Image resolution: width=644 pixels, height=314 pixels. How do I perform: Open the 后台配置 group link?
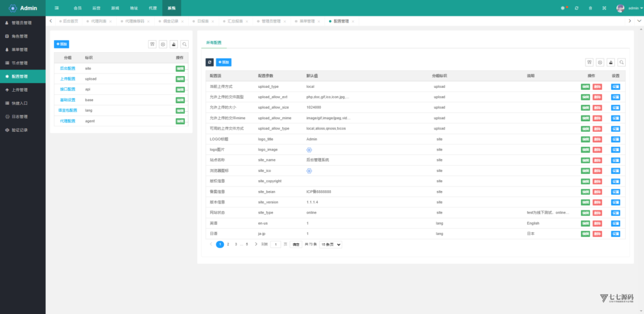click(68, 68)
